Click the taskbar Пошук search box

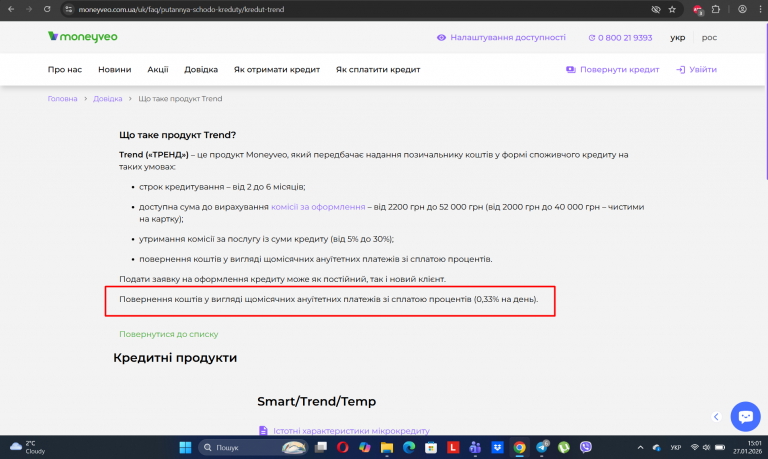252,447
